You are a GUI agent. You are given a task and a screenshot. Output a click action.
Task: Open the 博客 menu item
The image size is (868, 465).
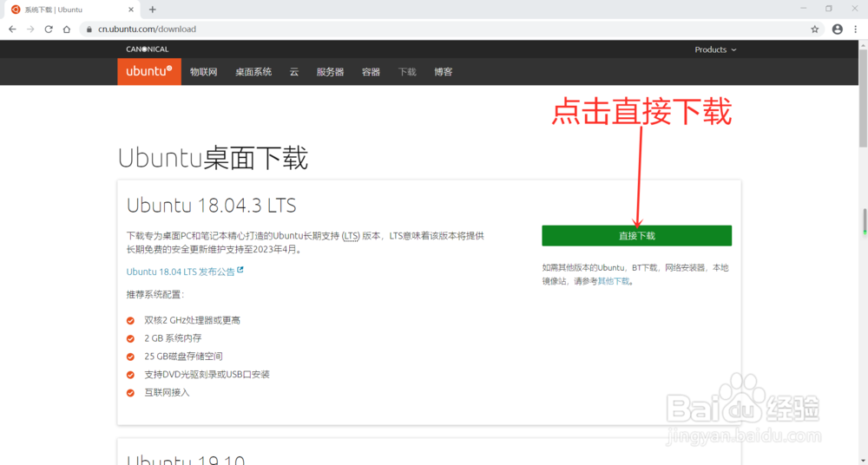click(x=444, y=72)
